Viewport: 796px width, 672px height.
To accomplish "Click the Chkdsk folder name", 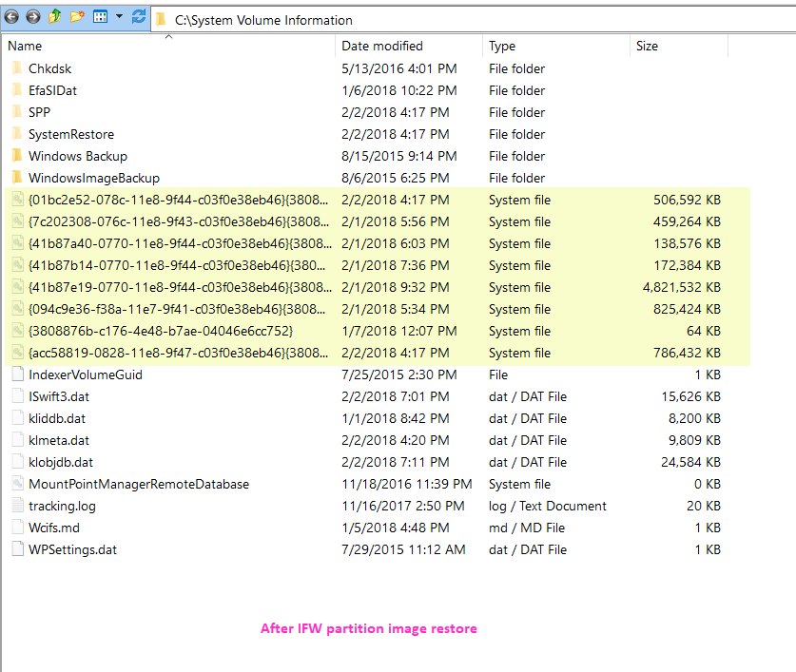I will tap(49, 68).
